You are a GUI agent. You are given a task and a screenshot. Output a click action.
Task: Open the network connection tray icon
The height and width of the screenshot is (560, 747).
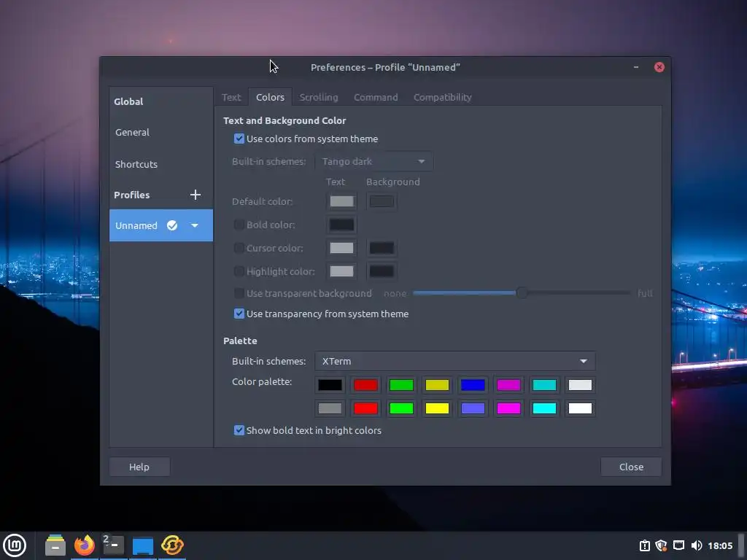(x=679, y=545)
